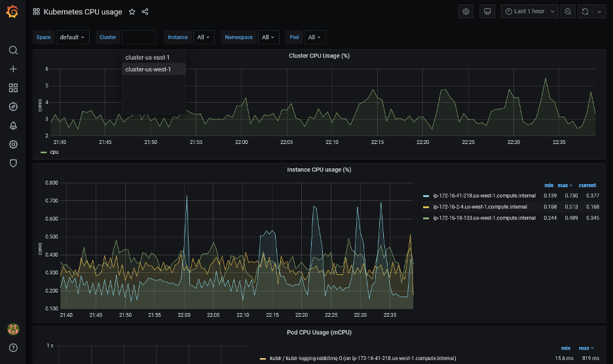Click the Grafana logo home icon

(x=12, y=12)
